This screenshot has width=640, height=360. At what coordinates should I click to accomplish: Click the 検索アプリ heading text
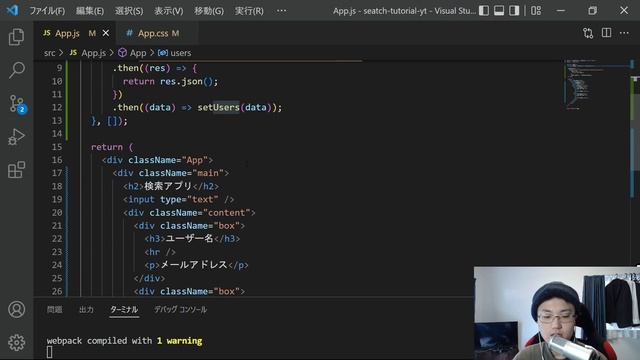click(168, 186)
